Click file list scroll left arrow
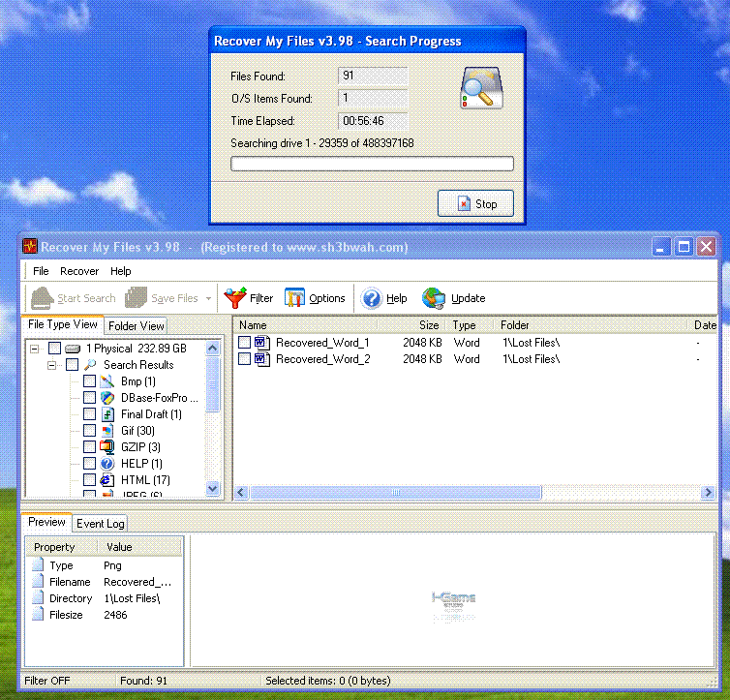 point(241,492)
